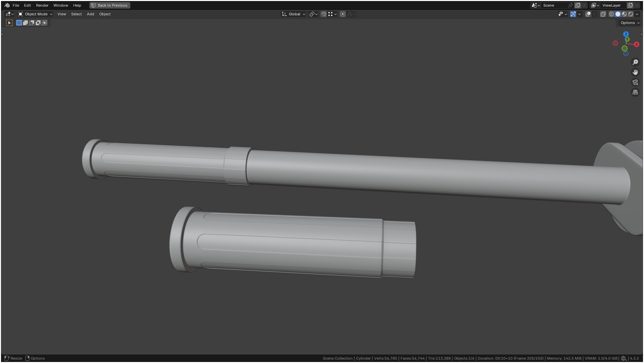
Task: Expand the left toolbar arrow
Action: tap(2, 34)
